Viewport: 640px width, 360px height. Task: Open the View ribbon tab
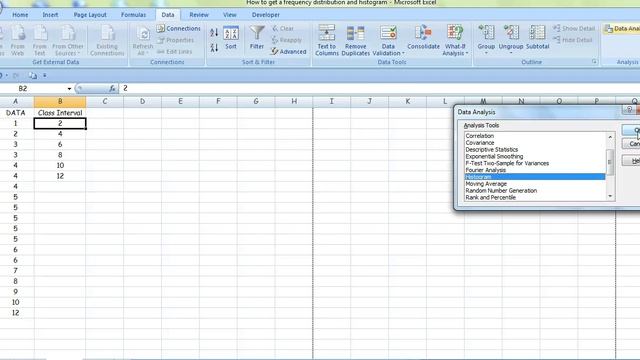[229, 15]
